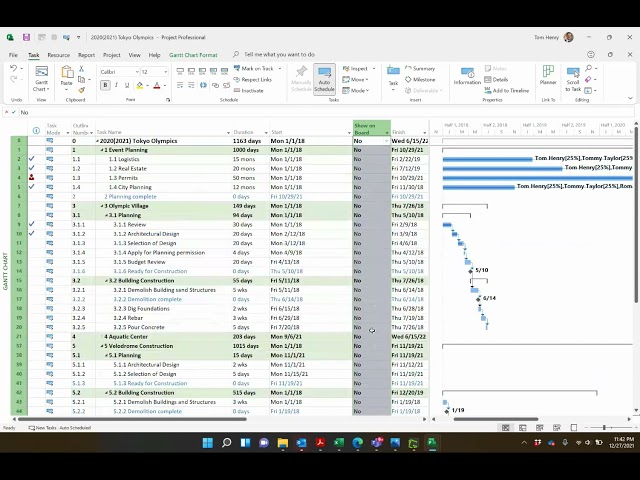This screenshot has height=480, width=640.
Task: Click the 5/10 milestone marker in chart
Action: pyautogui.click(x=471, y=271)
